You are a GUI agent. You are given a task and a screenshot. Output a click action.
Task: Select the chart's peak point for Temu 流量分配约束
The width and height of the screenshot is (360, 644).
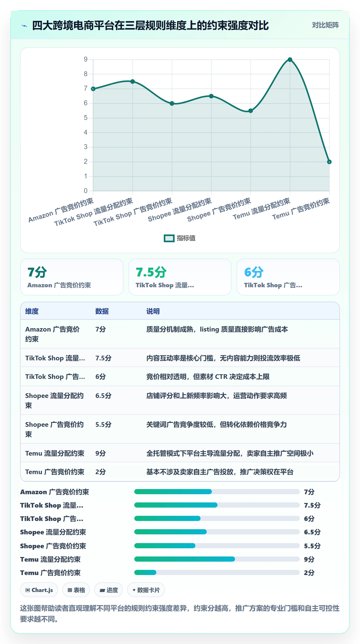point(290,60)
